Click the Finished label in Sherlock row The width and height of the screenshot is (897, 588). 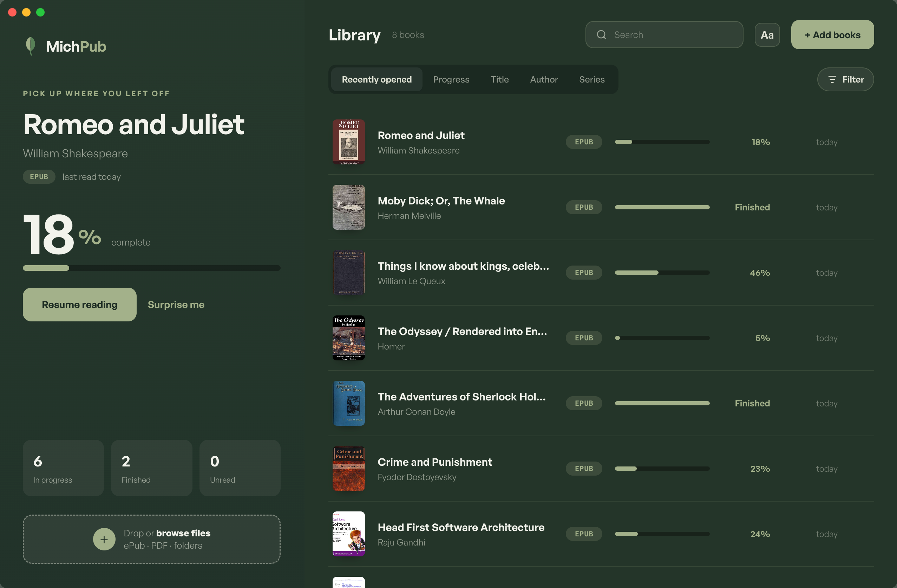pyautogui.click(x=752, y=403)
